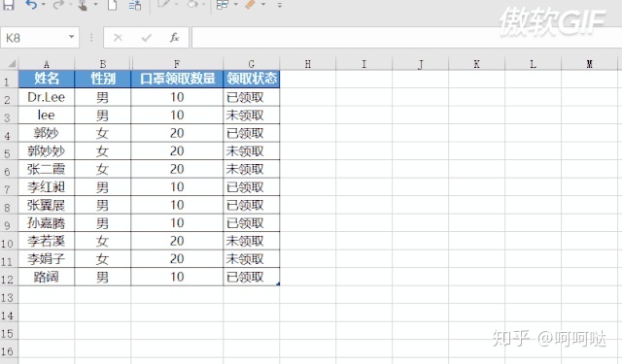Click the Touch/Mouse mode hand icon
The image size is (622, 364).
83,5
